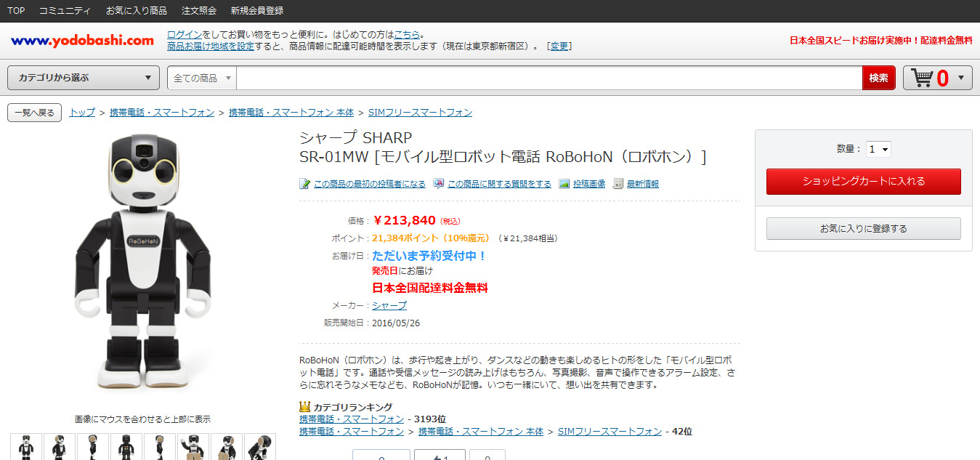Add item with ショッピングカートに入れる button
The image size is (980, 460).
(x=864, y=182)
